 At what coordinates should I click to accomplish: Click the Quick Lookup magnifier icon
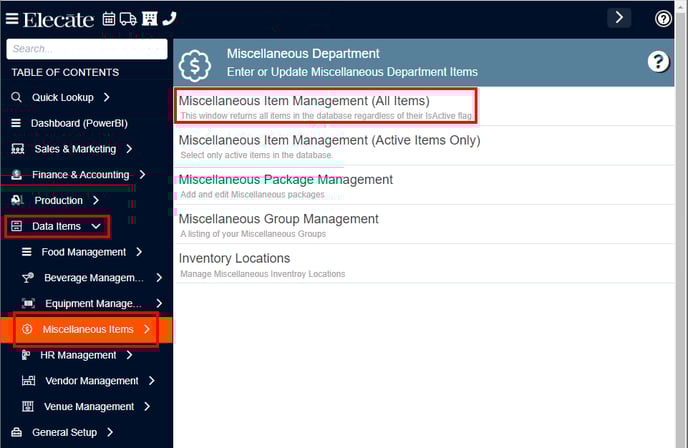pyautogui.click(x=16, y=97)
